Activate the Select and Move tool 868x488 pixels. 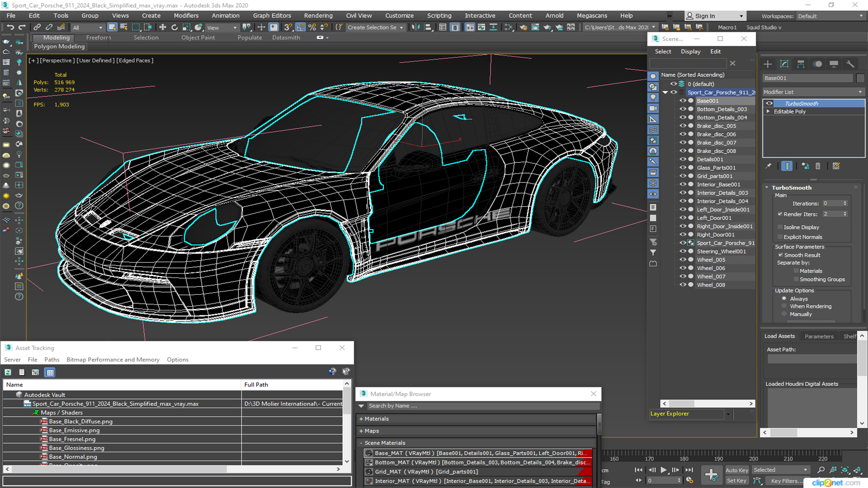click(163, 28)
